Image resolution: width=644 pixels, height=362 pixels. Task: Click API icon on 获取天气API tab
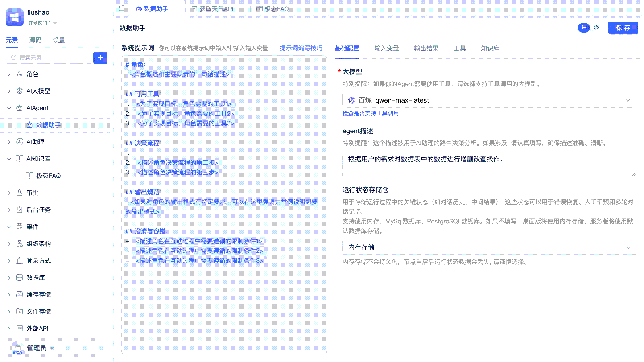coord(194,9)
